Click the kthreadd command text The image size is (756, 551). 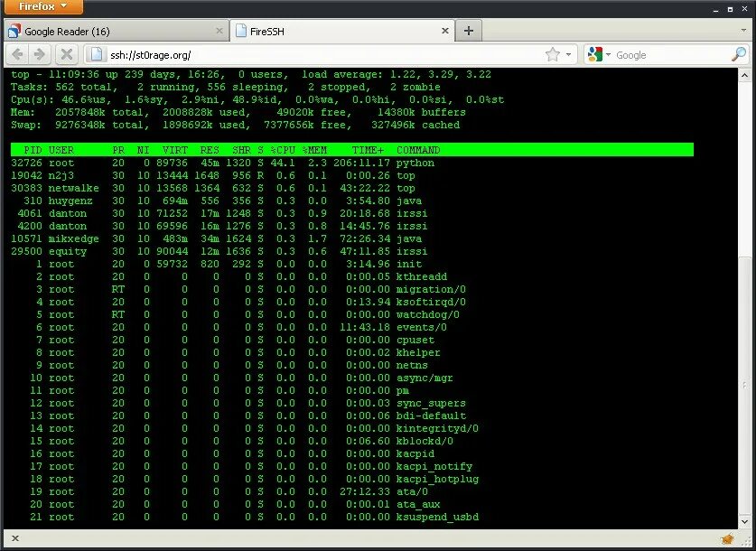pos(422,276)
